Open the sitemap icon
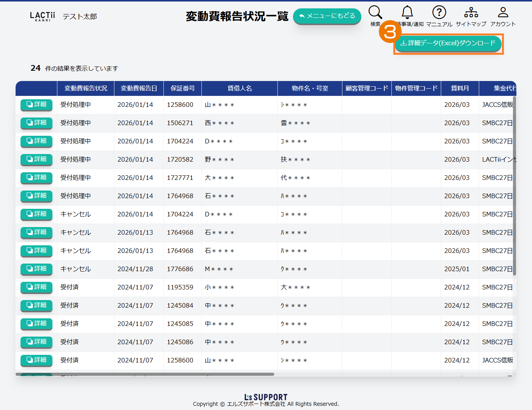532x410 pixels. (x=471, y=13)
